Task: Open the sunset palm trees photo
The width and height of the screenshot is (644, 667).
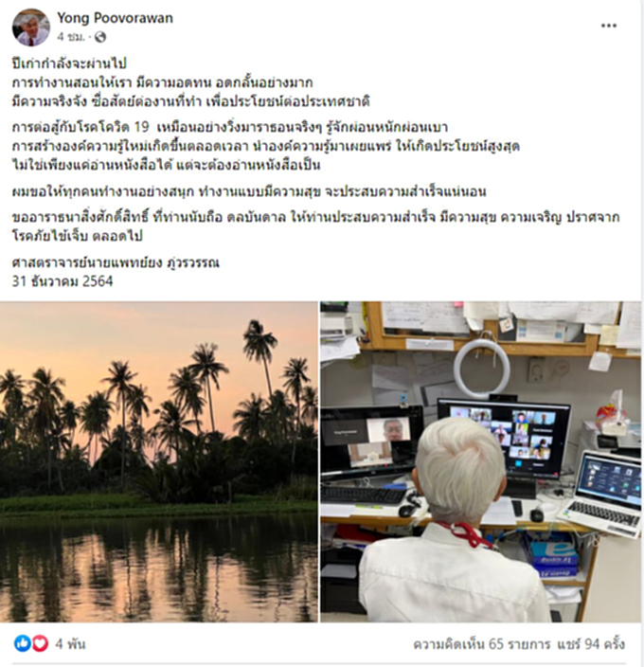Action: coord(159,462)
